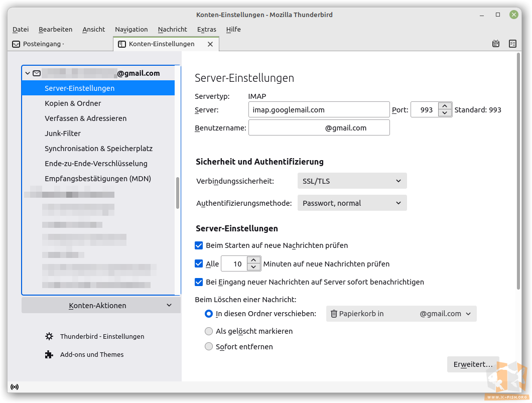Select Synchronisation & Speicherplatz
This screenshot has width=532, height=403.
click(x=98, y=149)
